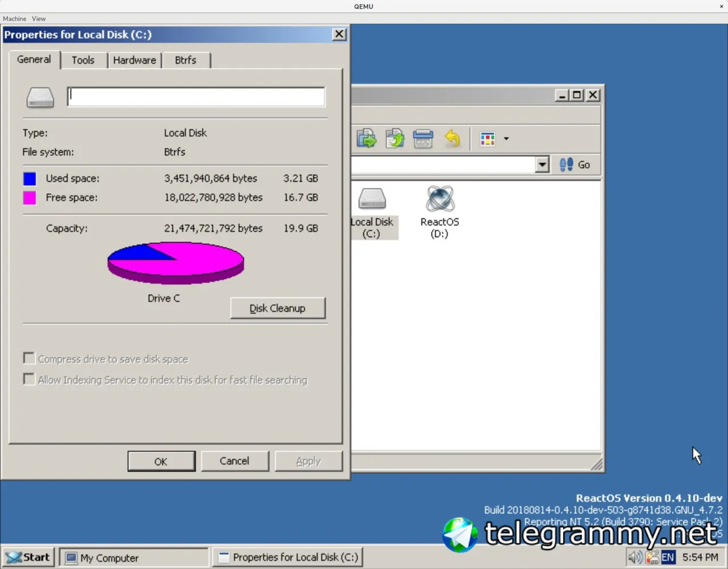
Task: Select the Local Disk (C:) drive icon
Action: point(372,213)
